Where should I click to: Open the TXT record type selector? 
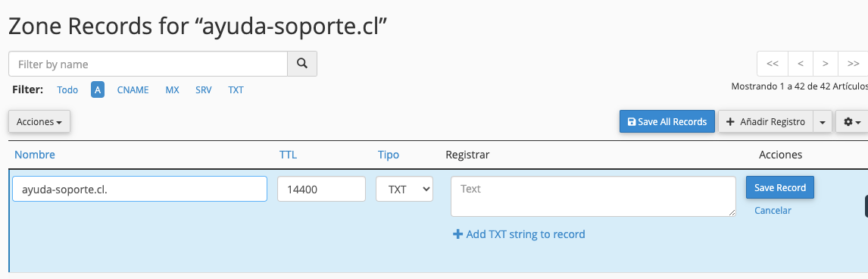pos(404,190)
